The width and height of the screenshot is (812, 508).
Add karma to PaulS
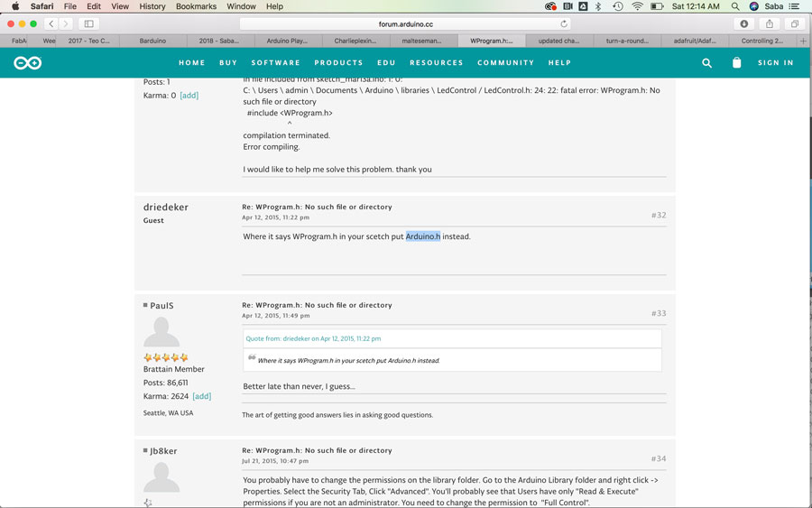click(202, 396)
